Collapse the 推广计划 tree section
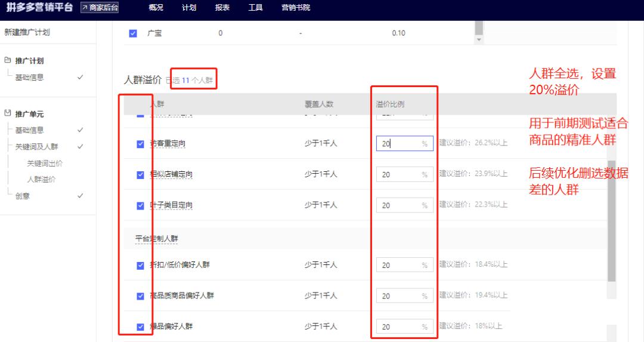 (29, 61)
